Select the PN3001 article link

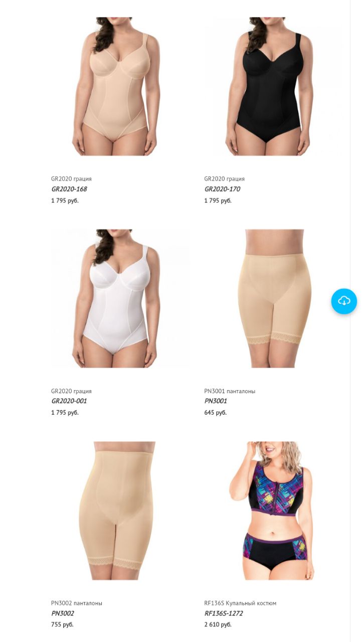216,401
